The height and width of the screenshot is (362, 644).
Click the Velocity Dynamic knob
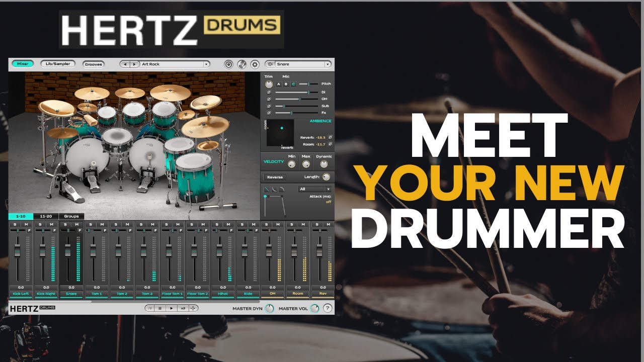click(x=324, y=164)
